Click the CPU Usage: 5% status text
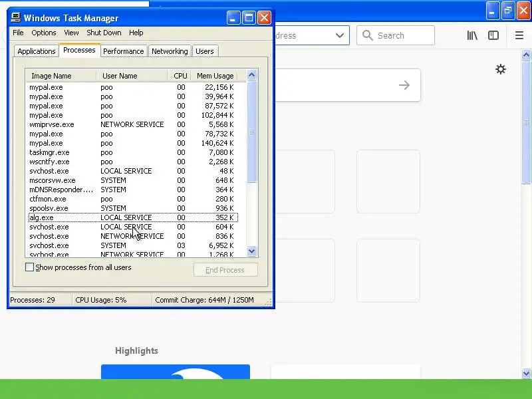This screenshot has height=399, width=532. (x=101, y=300)
